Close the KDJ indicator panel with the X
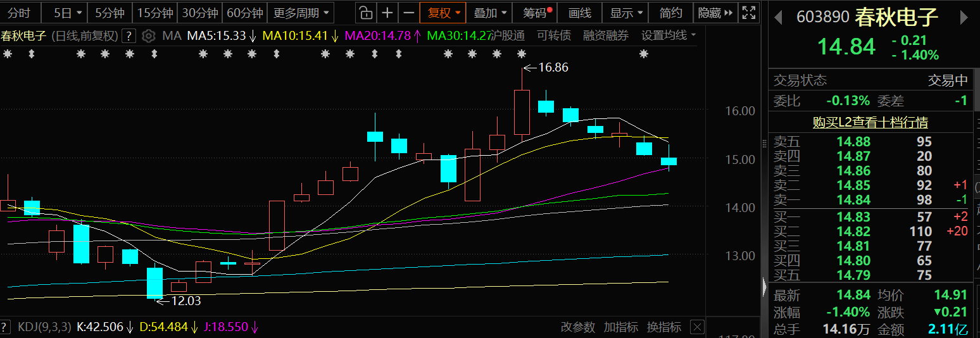The width and height of the screenshot is (980, 338). point(697,327)
